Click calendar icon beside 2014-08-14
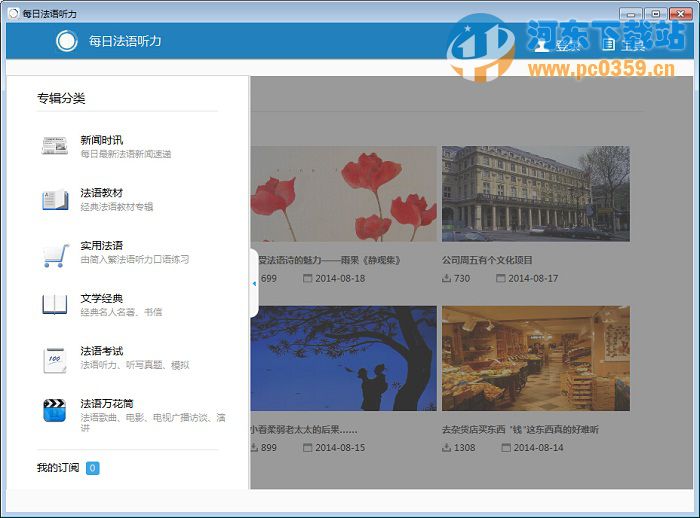Screen dimensions: 700x518 tap(506, 447)
